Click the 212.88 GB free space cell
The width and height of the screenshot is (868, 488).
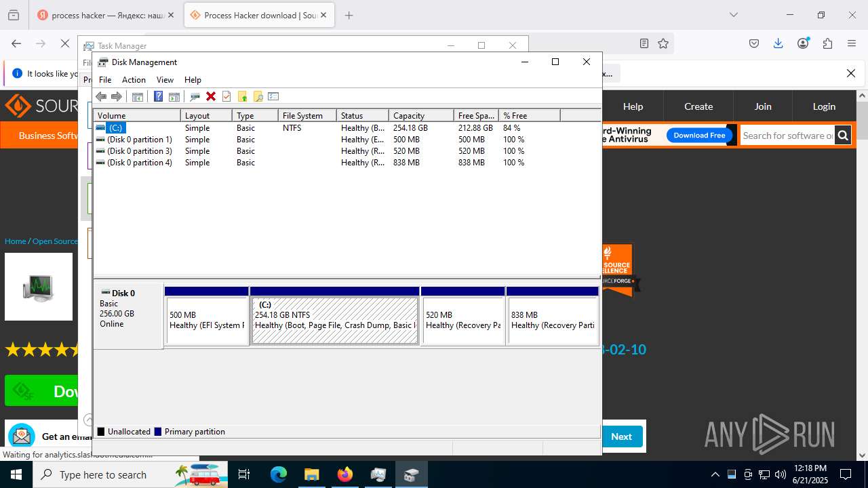pos(475,127)
